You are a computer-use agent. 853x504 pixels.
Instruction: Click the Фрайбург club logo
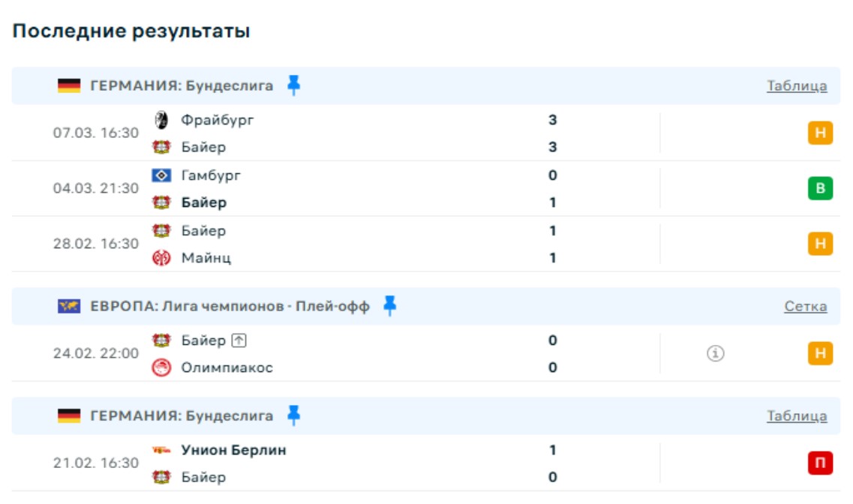pos(161,120)
